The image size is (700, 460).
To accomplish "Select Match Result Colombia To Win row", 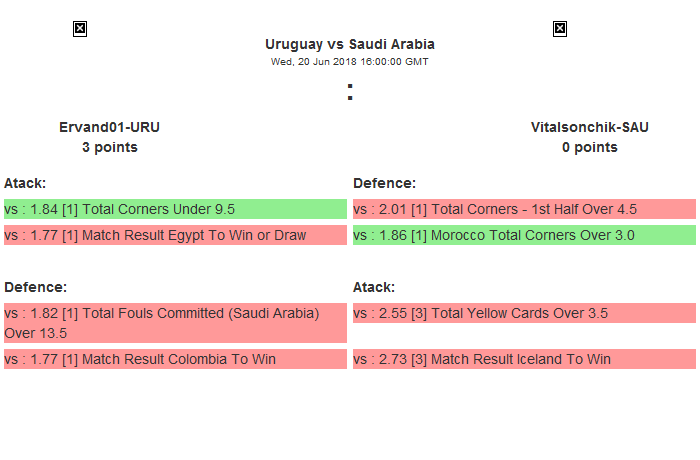I will [175, 359].
